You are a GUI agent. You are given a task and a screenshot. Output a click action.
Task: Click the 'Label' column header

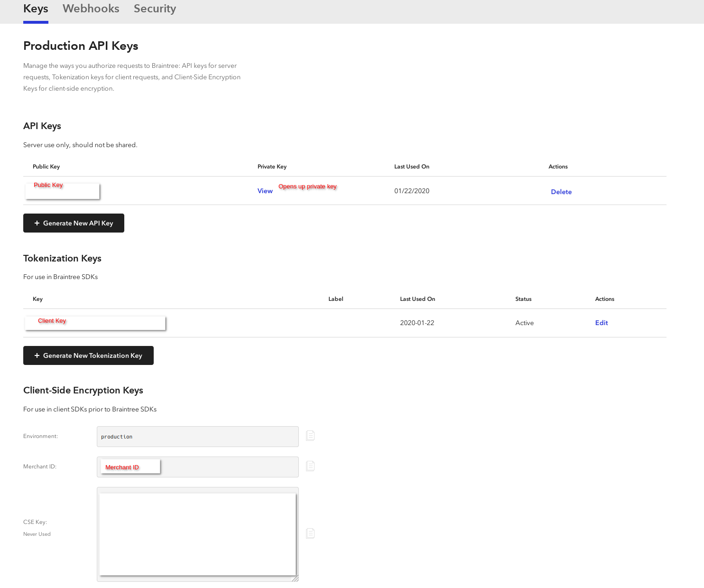coord(336,299)
